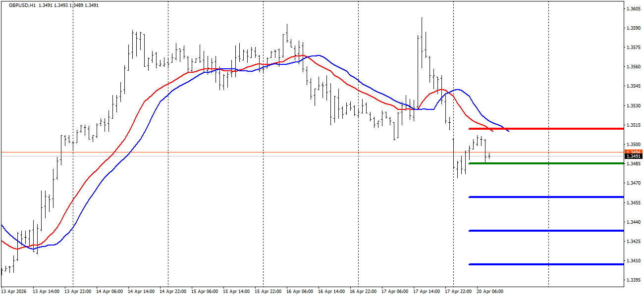Click the 13 Apr 14:00 time label
644x297 pixels.
tap(46, 292)
